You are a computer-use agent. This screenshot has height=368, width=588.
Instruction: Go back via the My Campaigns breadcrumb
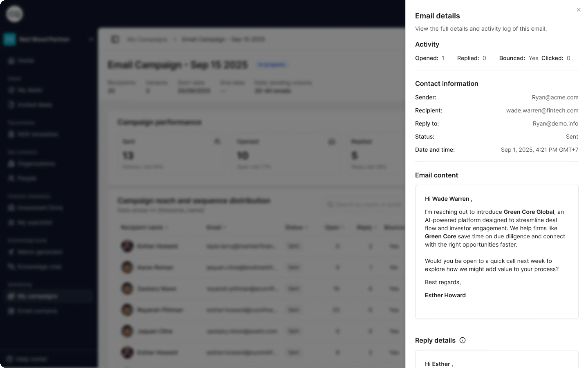click(147, 39)
